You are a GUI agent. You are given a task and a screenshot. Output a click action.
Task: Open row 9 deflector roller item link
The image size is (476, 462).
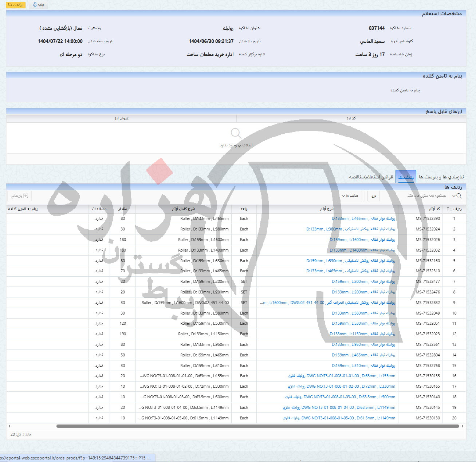tap(328, 303)
